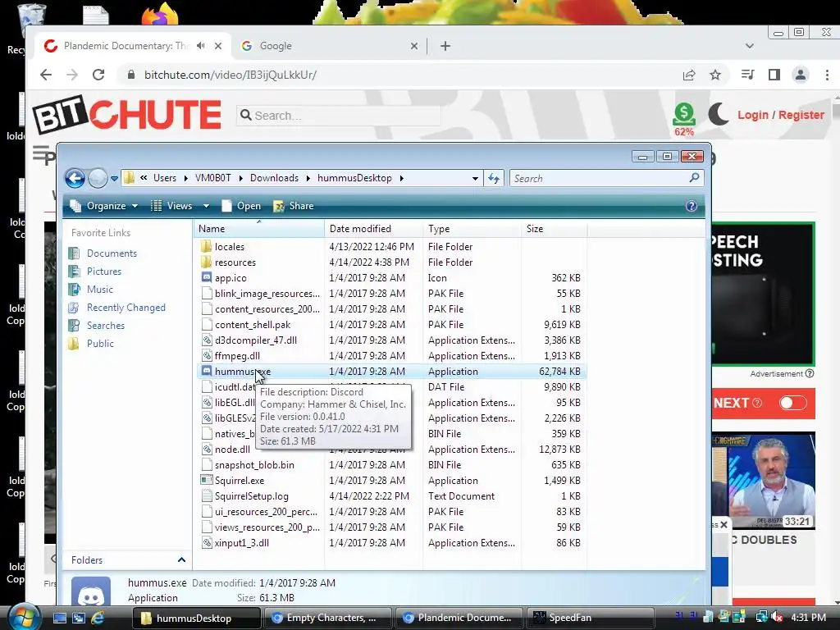Select node.dll file

click(x=232, y=450)
